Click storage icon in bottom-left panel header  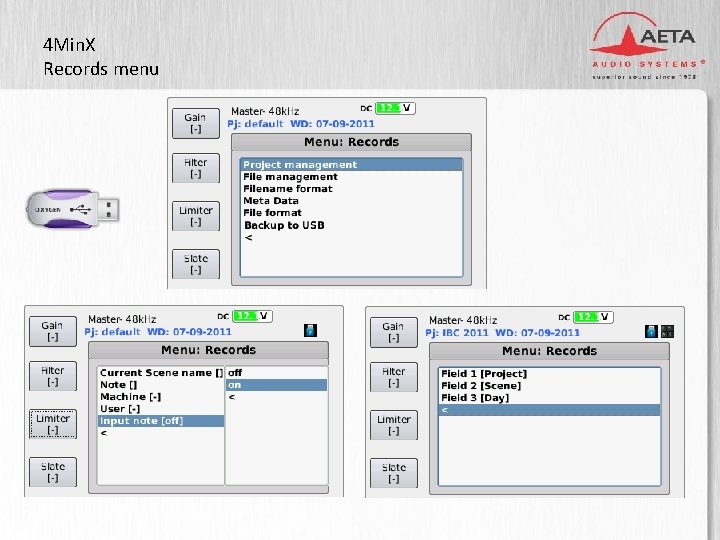pyautogui.click(x=310, y=330)
